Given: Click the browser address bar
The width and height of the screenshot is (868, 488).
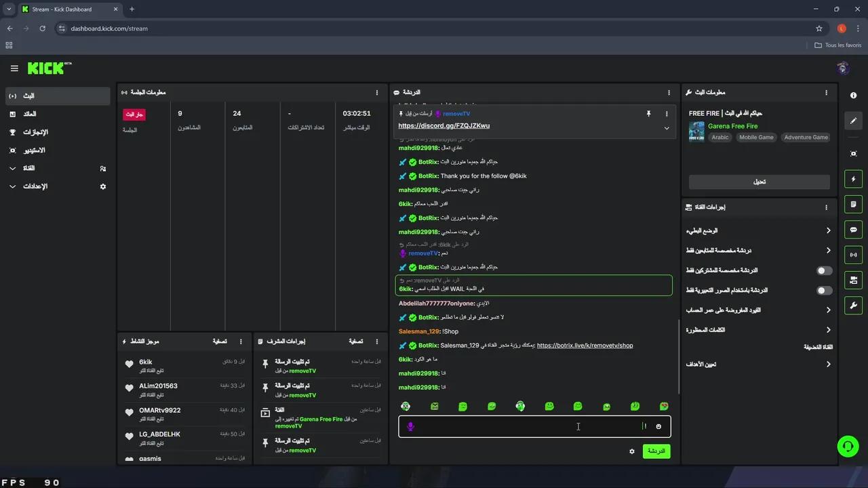Looking at the screenshot, I should point(434,28).
